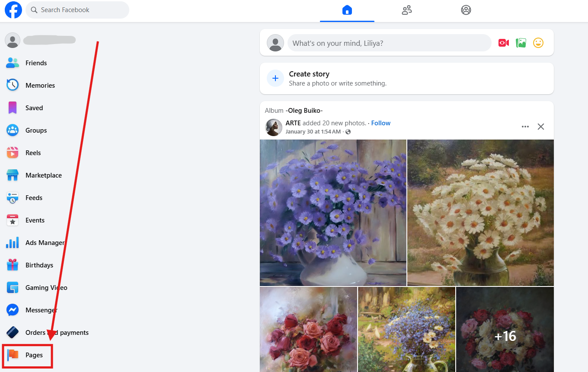Add a feeling or activity emoji
Image resolution: width=588 pixels, height=372 pixels.
click(538, 42)
